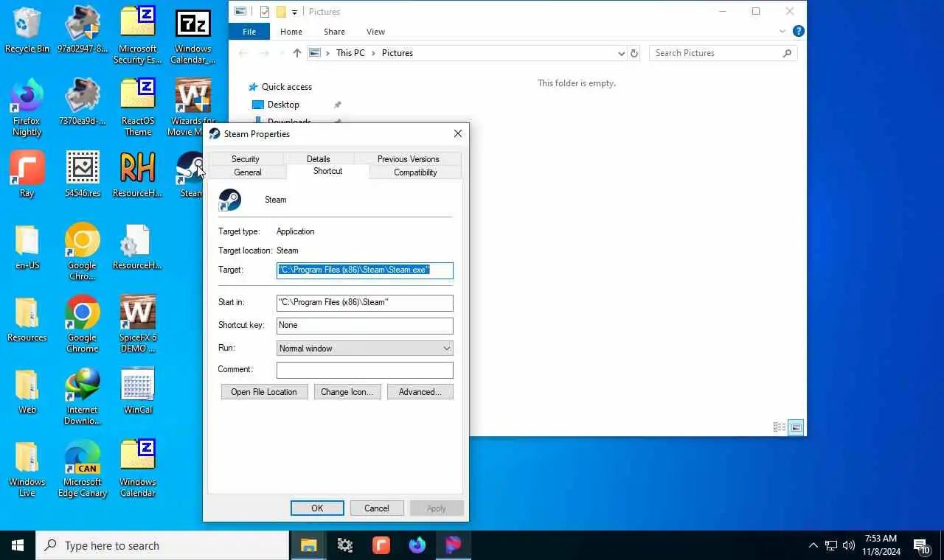Select the Google Chrome desktop shortcut
The width and height of the screenshot is (944, 560).
pyautogui.click(x=83, y=324)
